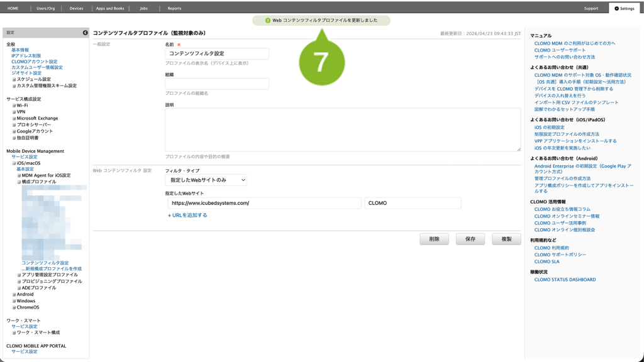Click the Settings gear icon tab
Screen dimensions: 644x362
pos(616,8)
